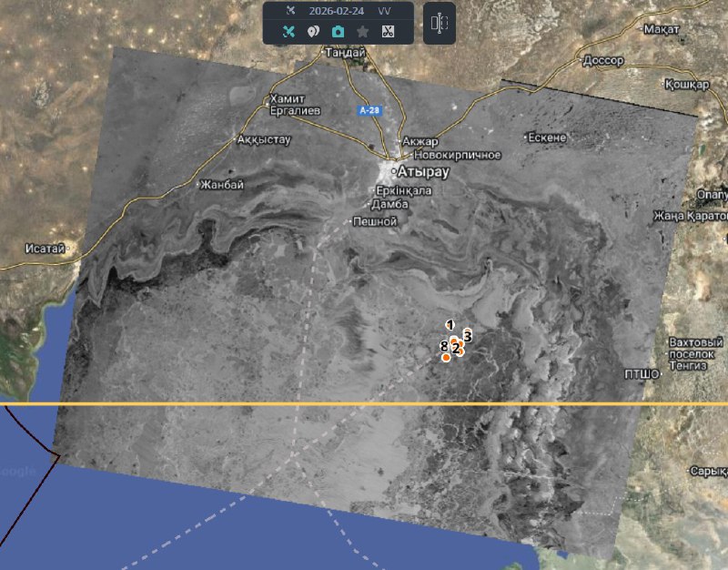
Task: Click map marker numbered 8
Action: [443, 346]
